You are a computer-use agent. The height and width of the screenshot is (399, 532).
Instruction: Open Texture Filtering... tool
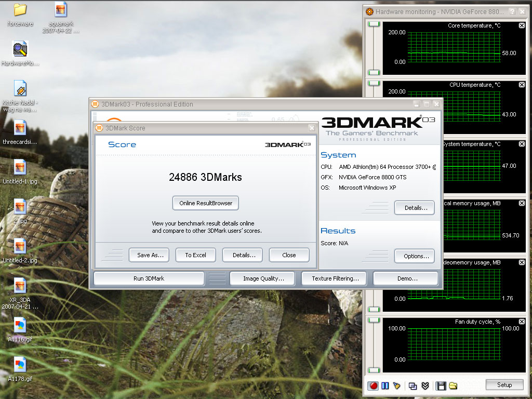(335, 278)
